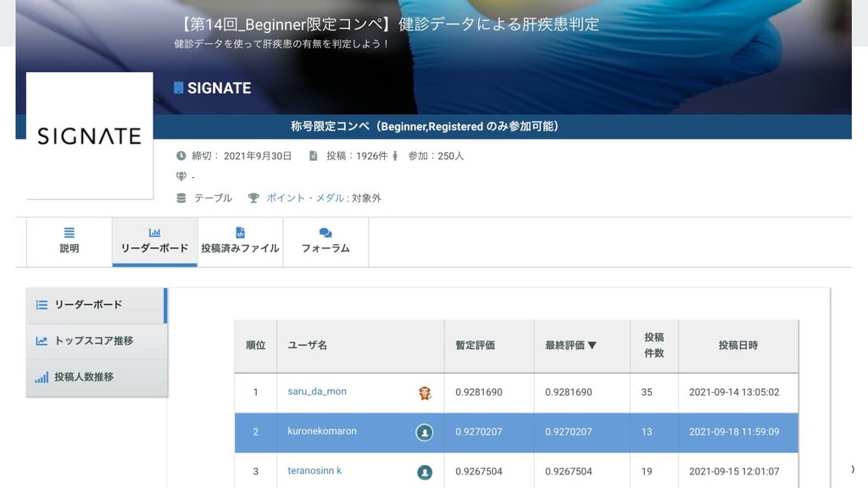Screen dimensions: 868x488
Task: Select リーダーボード in the left sidebar
Action: pos(97,305)
